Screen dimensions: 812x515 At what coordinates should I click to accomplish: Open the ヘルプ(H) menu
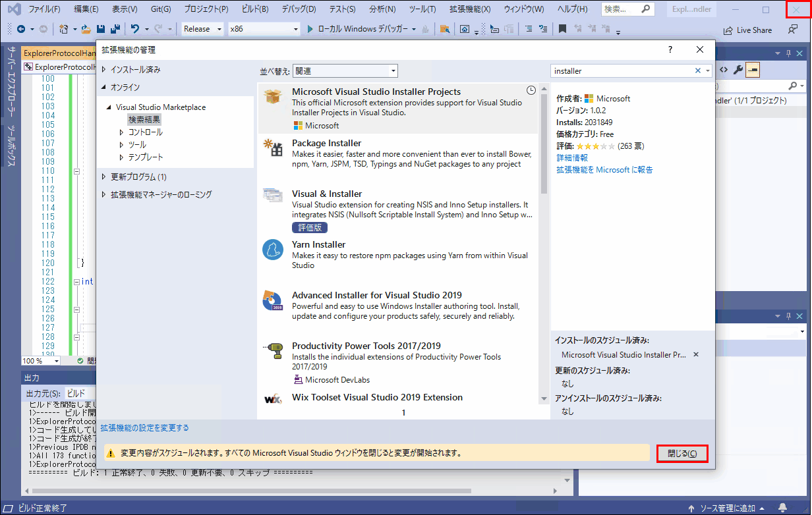coord(573,9)
